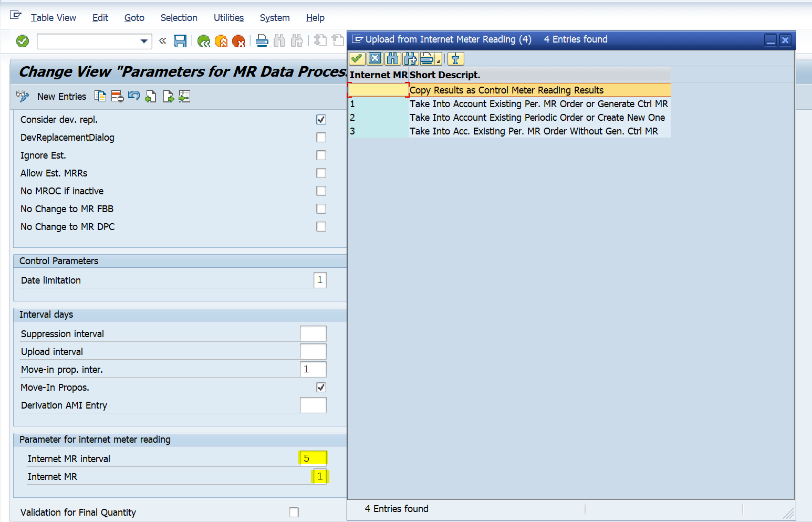The height and width of the screenshot is (522, 812).
Task: Click inside the command input field
Action: (88, 41)
